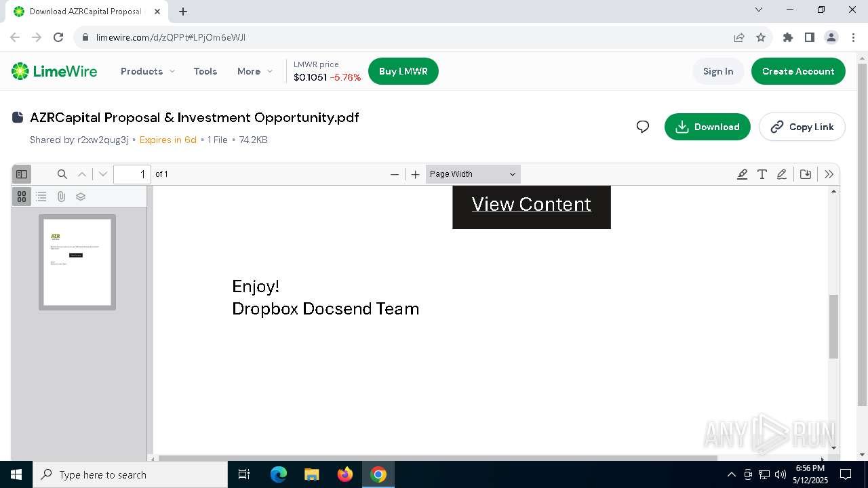The width and height of the screenshot is (868, 488).
Task: Click the LimeWire logo
Action: pos(54,71)
